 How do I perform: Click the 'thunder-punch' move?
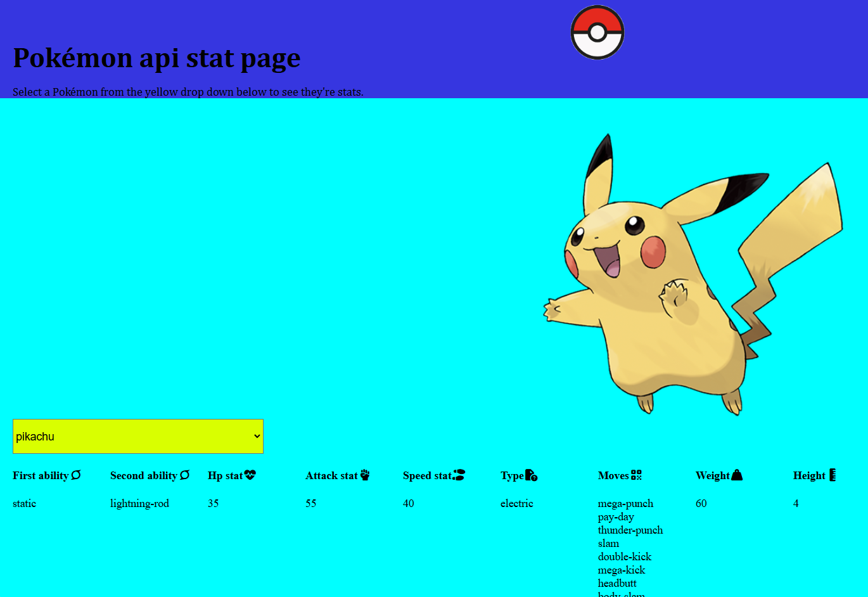[630, 530]
